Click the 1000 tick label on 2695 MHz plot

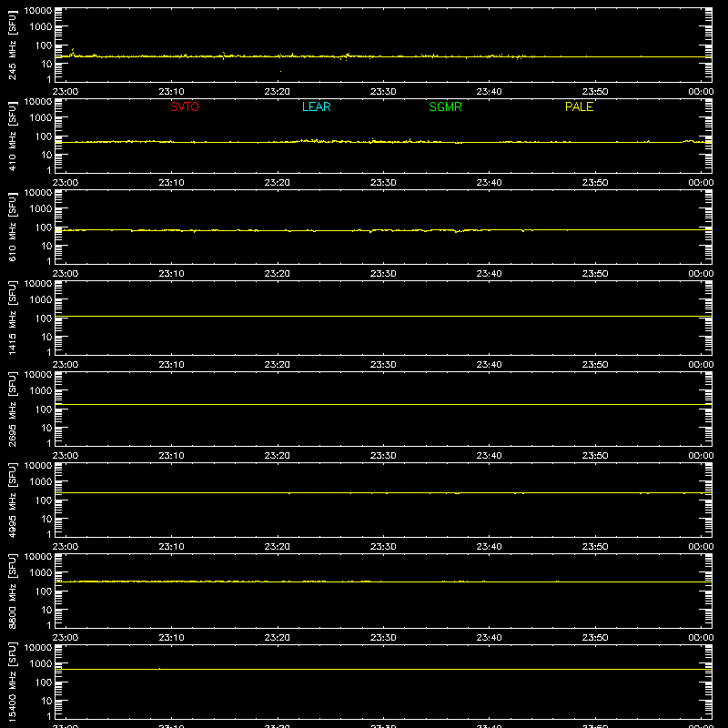pos(40,391)
